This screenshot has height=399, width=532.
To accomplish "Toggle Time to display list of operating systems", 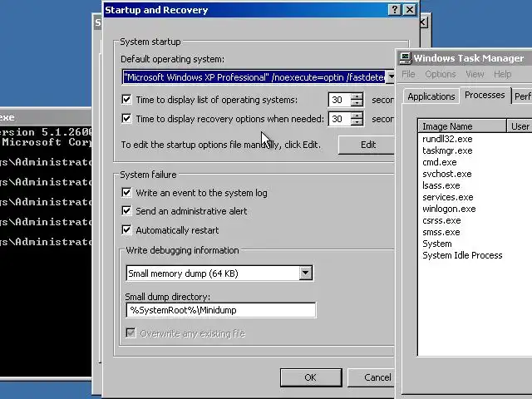I will 126,100.
